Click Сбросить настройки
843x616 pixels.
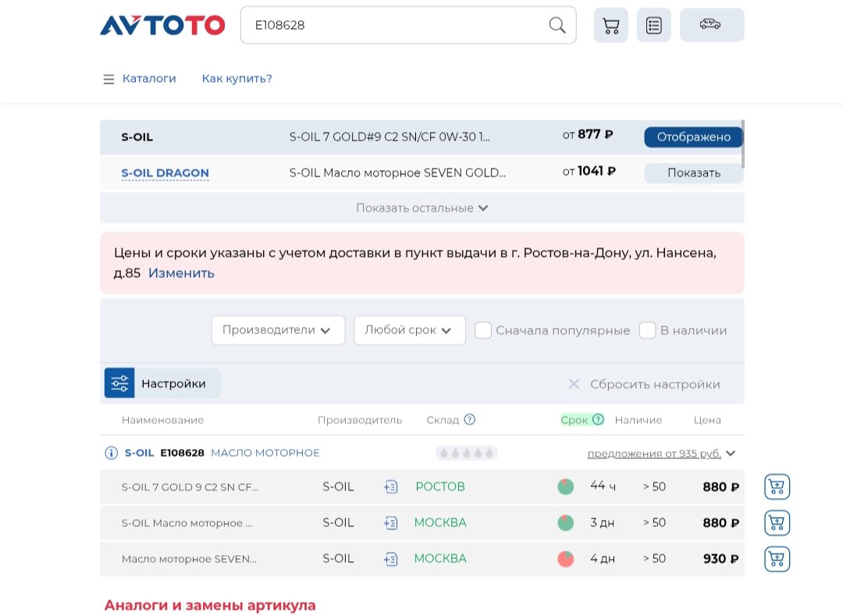[x=655, y=384]
